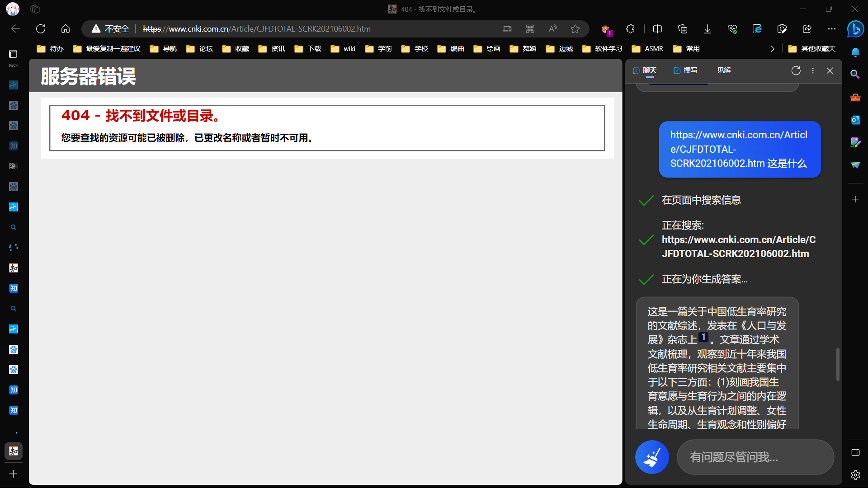Start new topic with broom button
This screenshot has width=868, height=488.
pos(652,457)
